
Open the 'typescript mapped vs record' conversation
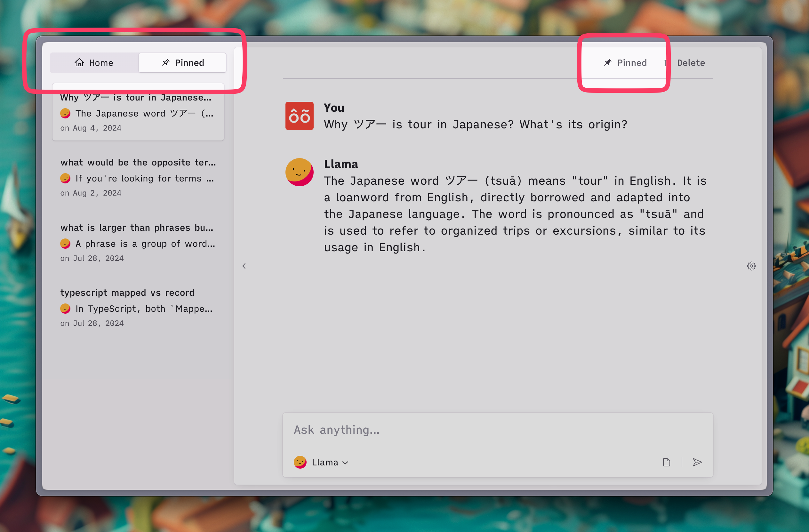138,308
